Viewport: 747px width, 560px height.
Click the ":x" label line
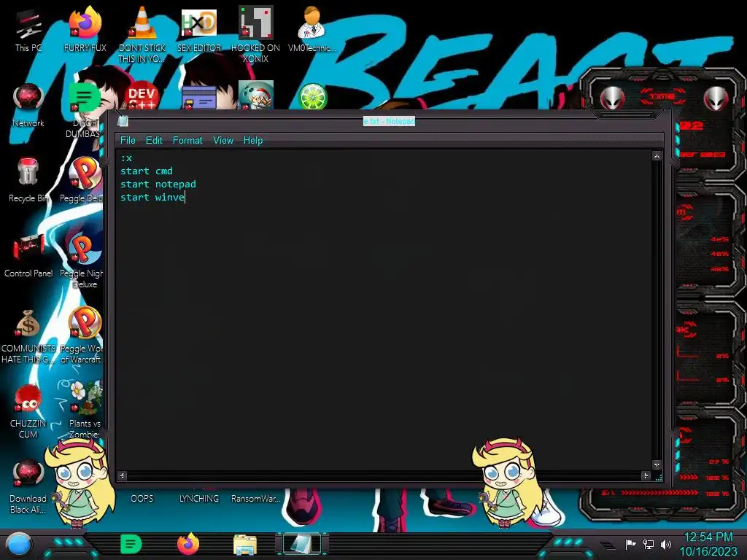[126, 158]
